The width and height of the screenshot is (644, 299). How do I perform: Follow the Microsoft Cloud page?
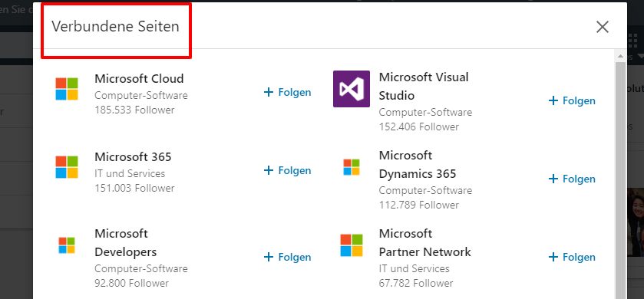click(x=288, y=92)
